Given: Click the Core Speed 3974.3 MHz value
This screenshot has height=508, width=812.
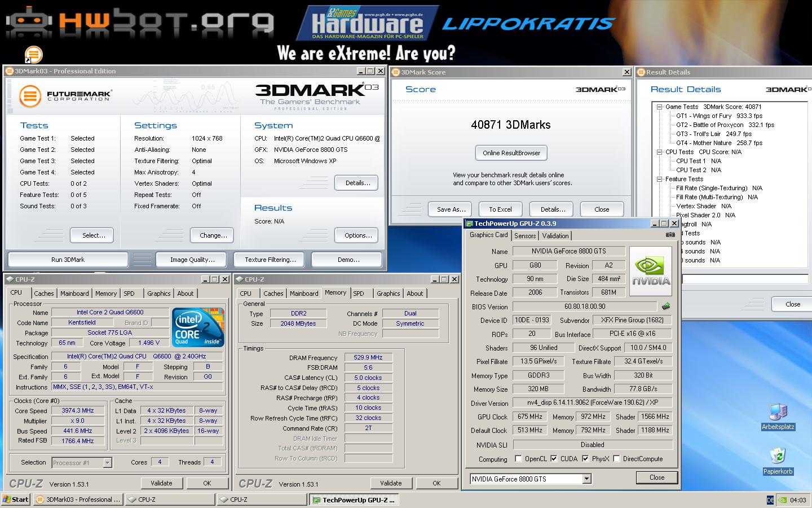Looking at the screenshot, I should point(78,411).
